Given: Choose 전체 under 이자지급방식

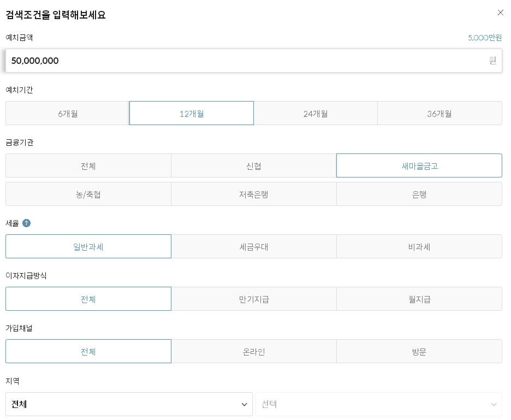Looking at the screenshot, I should [x=88, y=299].
